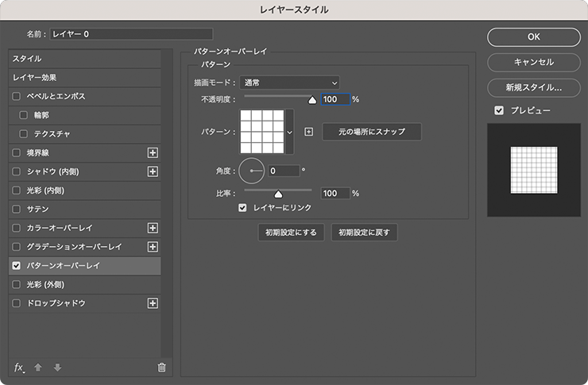Click the 比率 percentage field
The width and height of the screenshot is (588, 385).
click(335, 193)
